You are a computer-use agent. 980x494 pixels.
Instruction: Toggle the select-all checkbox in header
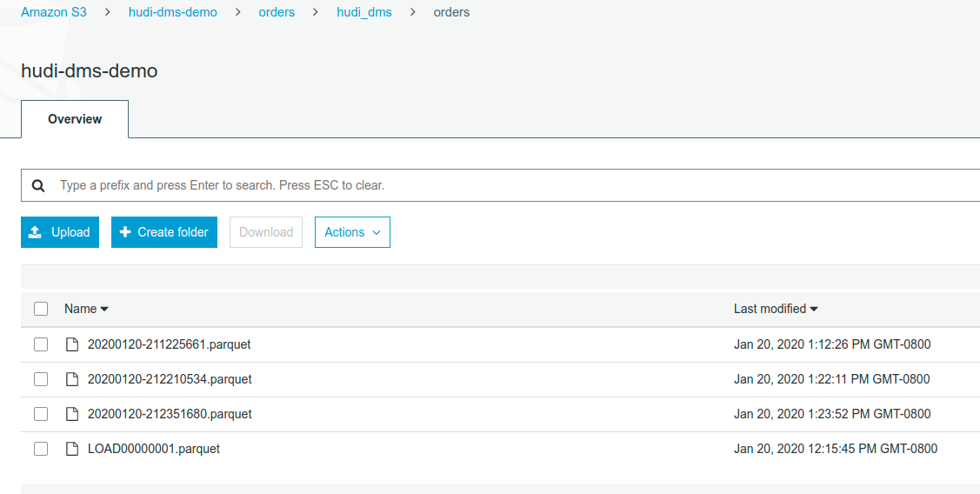41,309
